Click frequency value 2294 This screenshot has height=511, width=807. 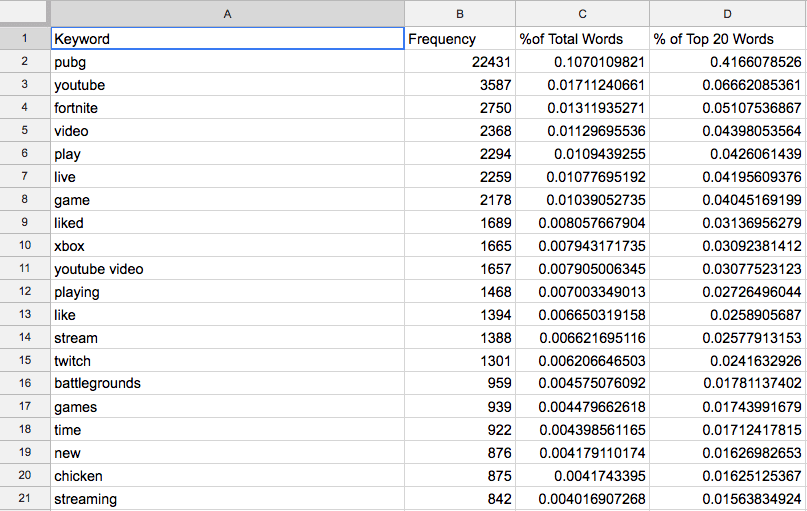tap(460, 153)
